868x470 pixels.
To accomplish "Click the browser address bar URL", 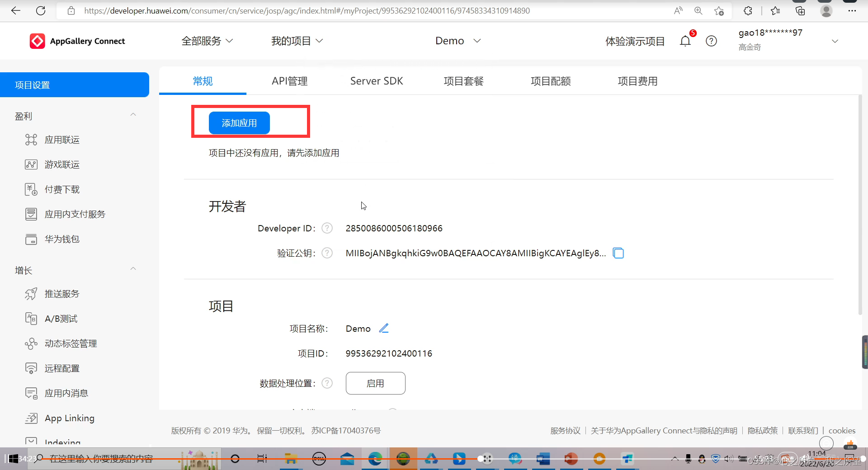I will (307, 11).
